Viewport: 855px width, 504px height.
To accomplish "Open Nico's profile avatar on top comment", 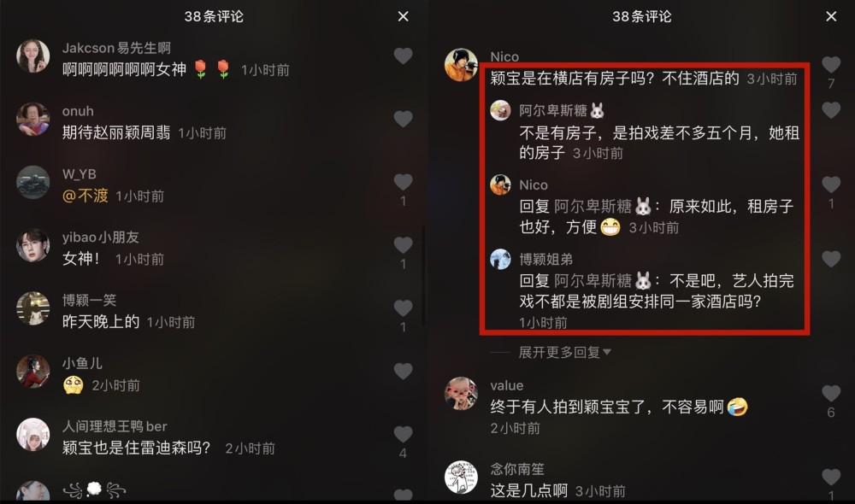I will coord(462,64).
